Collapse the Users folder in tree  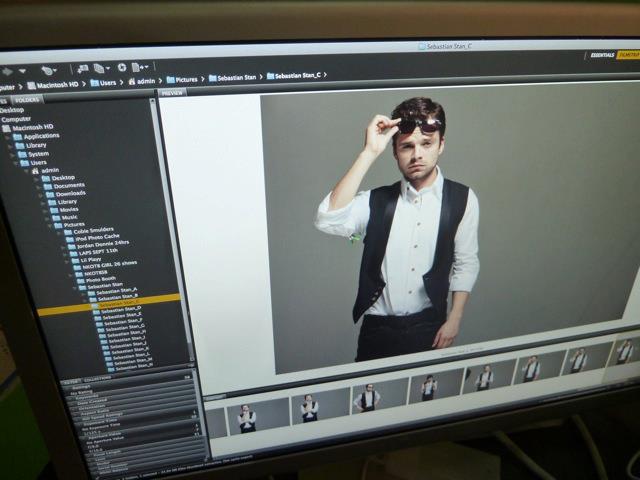[x=16, y=163]
